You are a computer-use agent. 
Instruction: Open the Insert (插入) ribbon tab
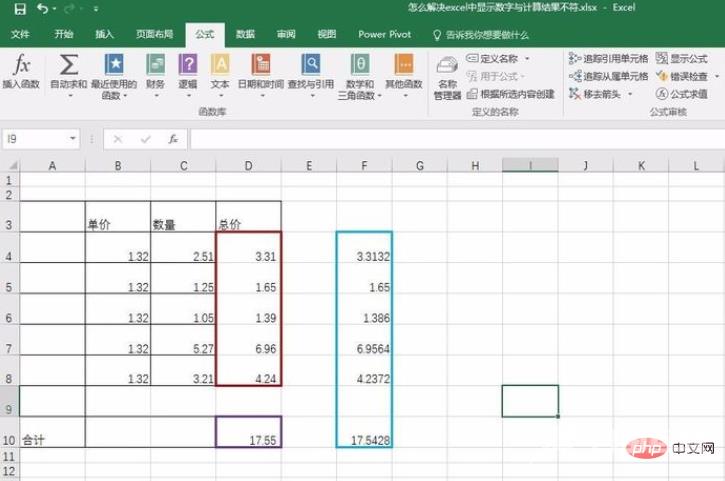click(x=104, y=34)
